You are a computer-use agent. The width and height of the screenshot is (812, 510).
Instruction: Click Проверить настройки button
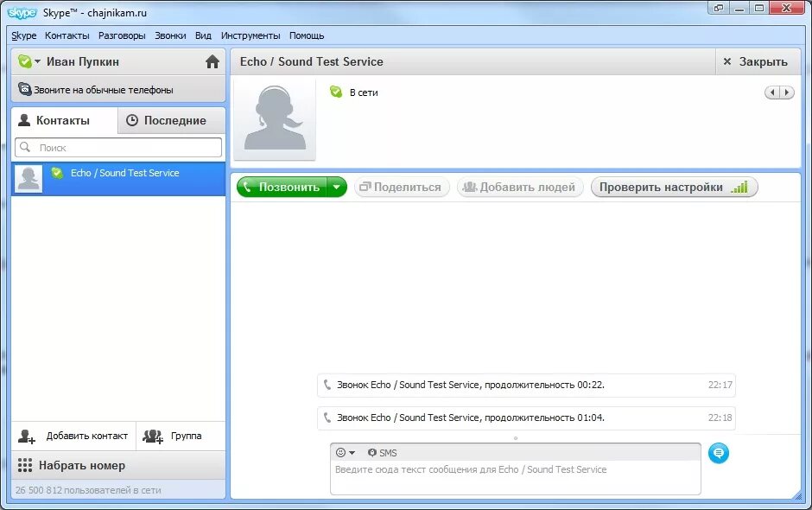675,187
